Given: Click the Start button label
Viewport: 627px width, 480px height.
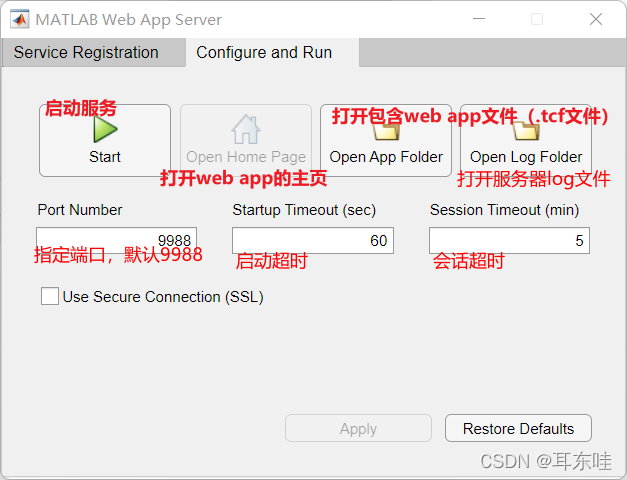Looking at the screenshot, I should (x=105, y=157).
